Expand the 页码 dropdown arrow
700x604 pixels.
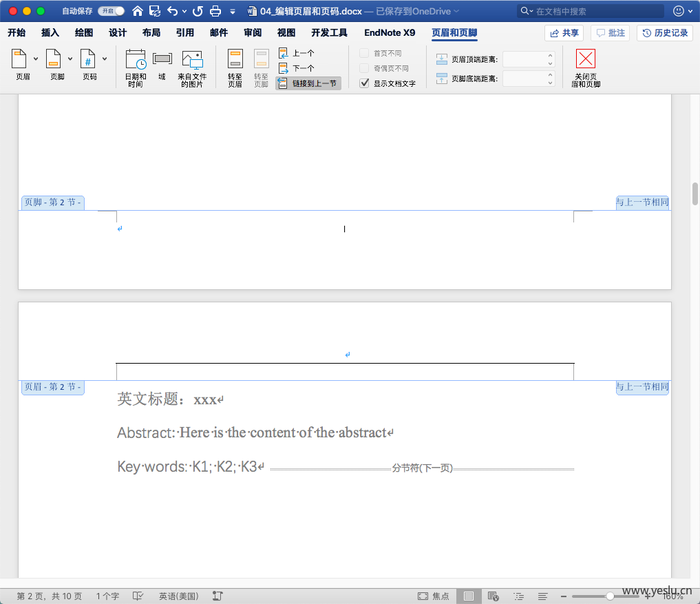tap(105, 59)
